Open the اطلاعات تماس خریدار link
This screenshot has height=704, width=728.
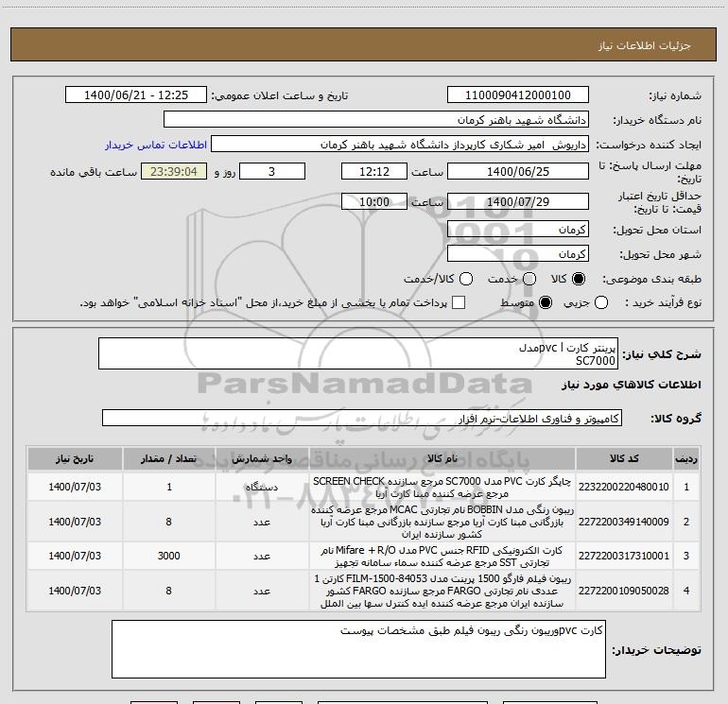(156, 145)
